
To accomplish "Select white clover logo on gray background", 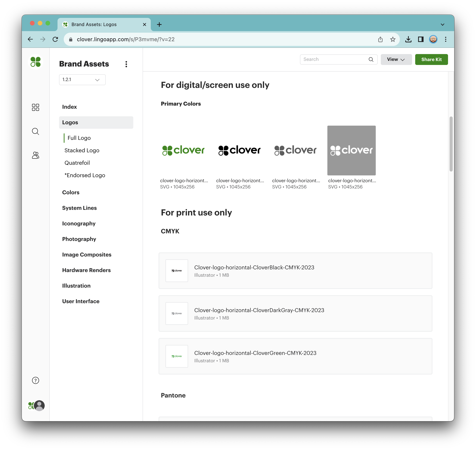I will click(351, 150).
